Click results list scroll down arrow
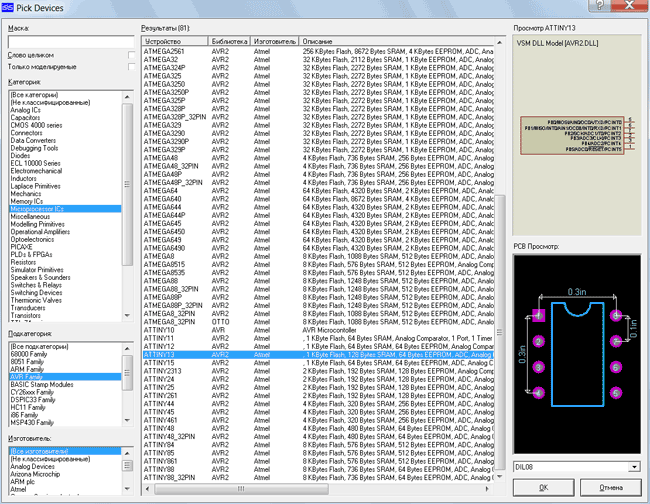 coord(500,477)
